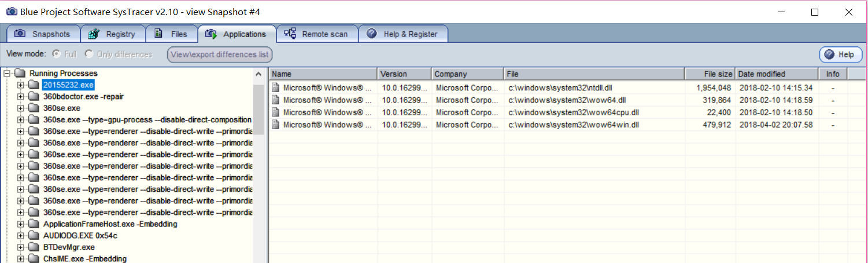This screenshot has height=263, width=868.
Task: Select Only differences view mode
Action: (x=88, y=54)
